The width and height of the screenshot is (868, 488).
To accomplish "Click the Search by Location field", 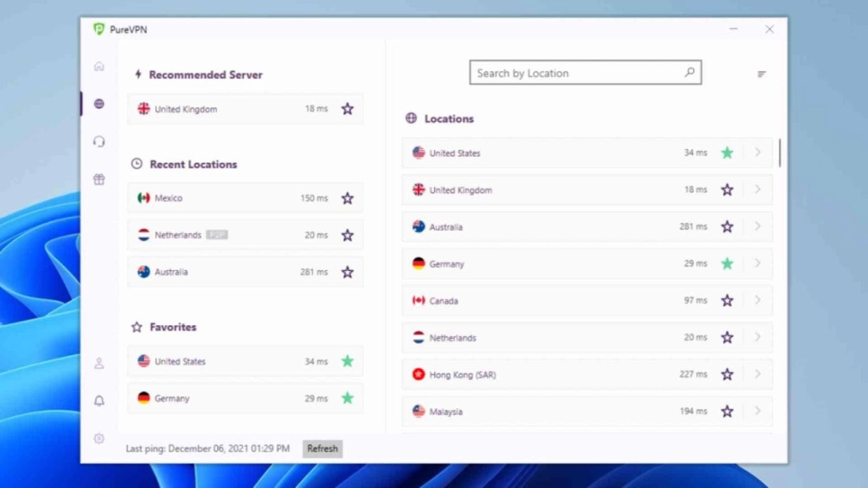I will [x=585, y=73].
